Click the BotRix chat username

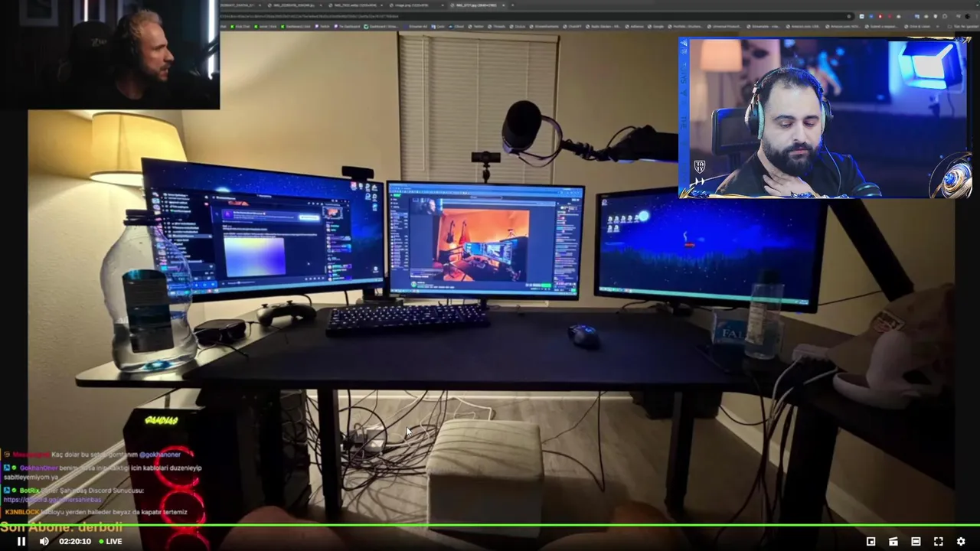click(x=29, y=490)
